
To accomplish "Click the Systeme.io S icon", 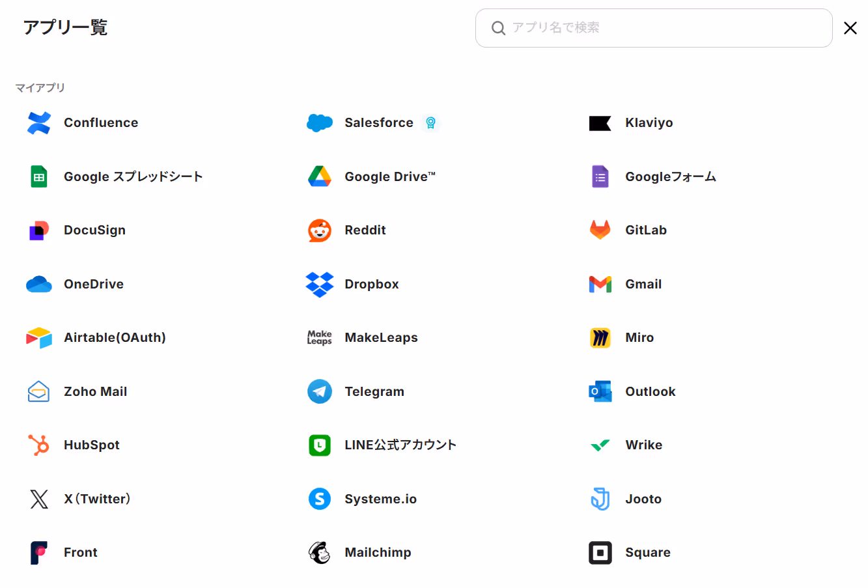I will pyautogui.click(x=320, y=499).
